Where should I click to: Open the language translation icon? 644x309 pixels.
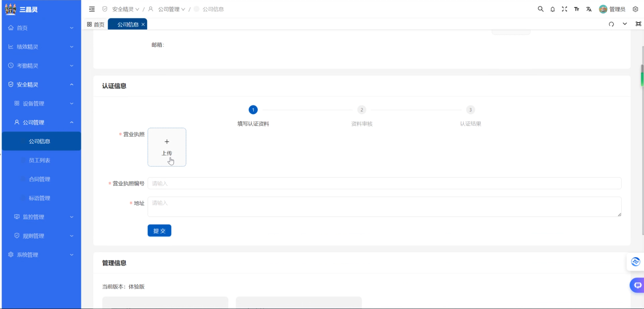pos(589,9)
